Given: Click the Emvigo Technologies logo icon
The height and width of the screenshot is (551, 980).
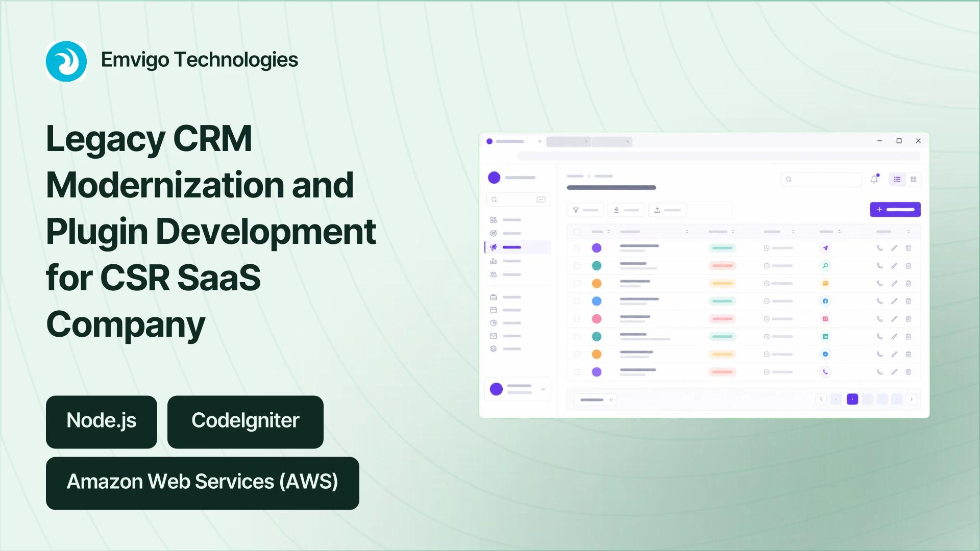Looking at the screenshot, I should click(x=66, y=61).
